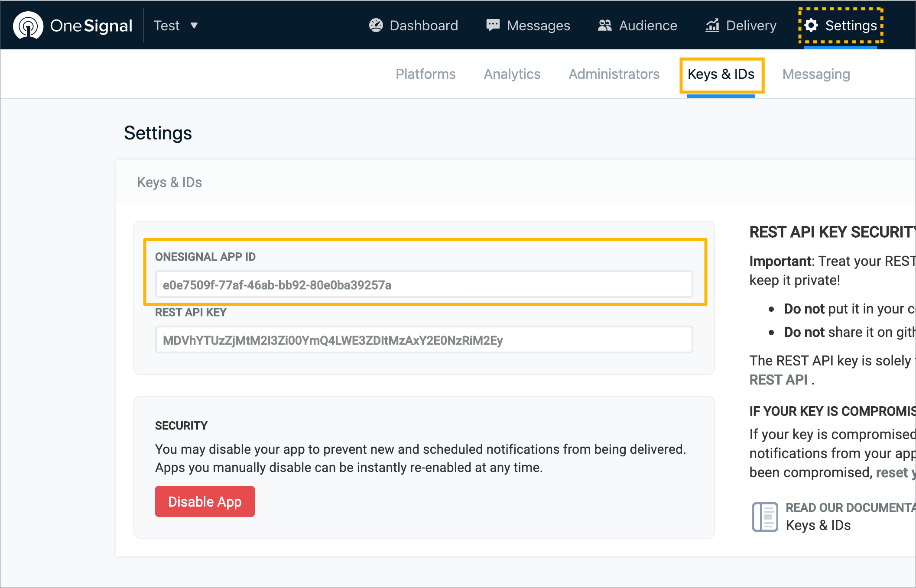The height and width of the screenshot is (588, 916).
Task: Open the Test app dropdown arrow
Action: click(x=194, y=26)
